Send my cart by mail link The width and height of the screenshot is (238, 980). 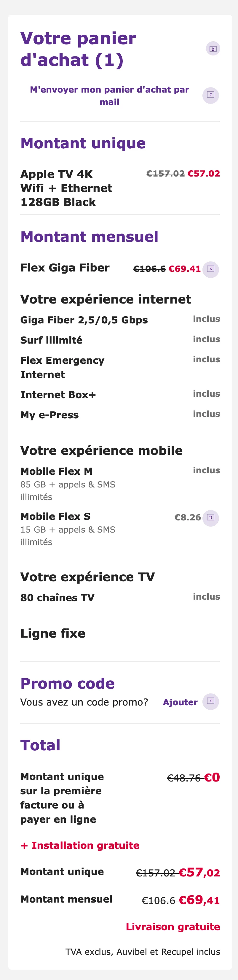point(109,96)
